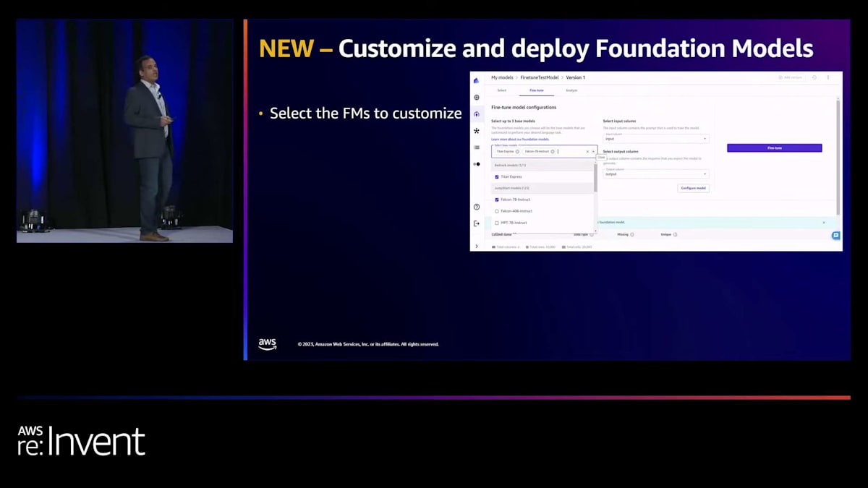Click the log out icon in sidebar
The image size is (868, 488).
click(x=477, y=223)
